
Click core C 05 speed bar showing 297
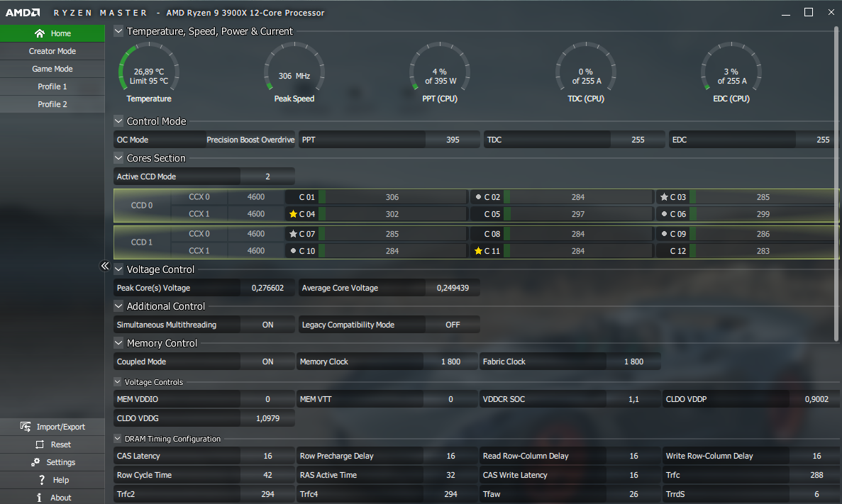578,213
